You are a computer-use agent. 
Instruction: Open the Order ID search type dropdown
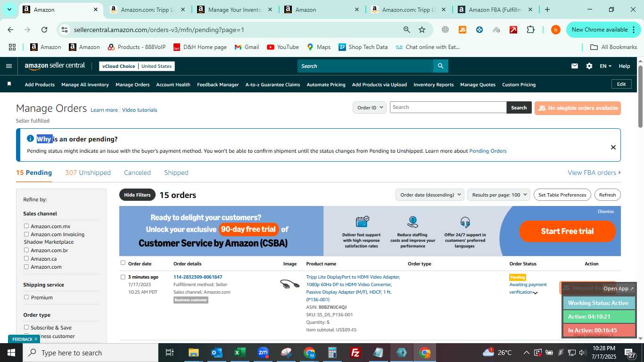pos(370,107)
